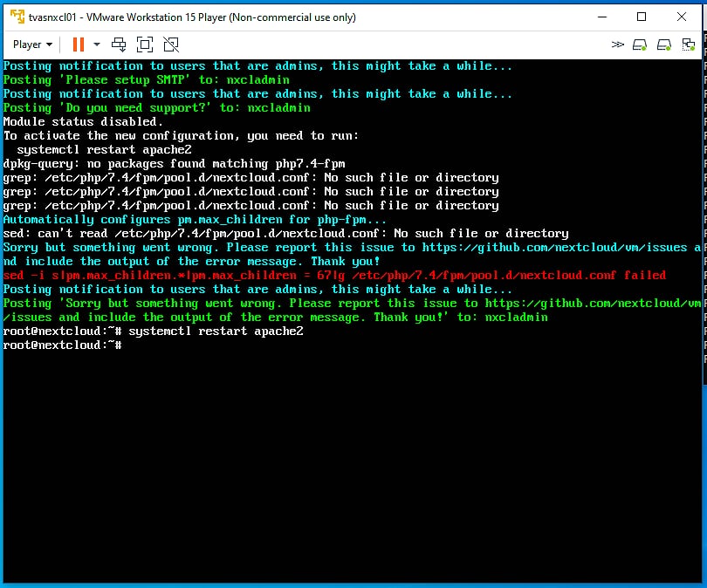Open the second hard disk device icon

(663, 44)
